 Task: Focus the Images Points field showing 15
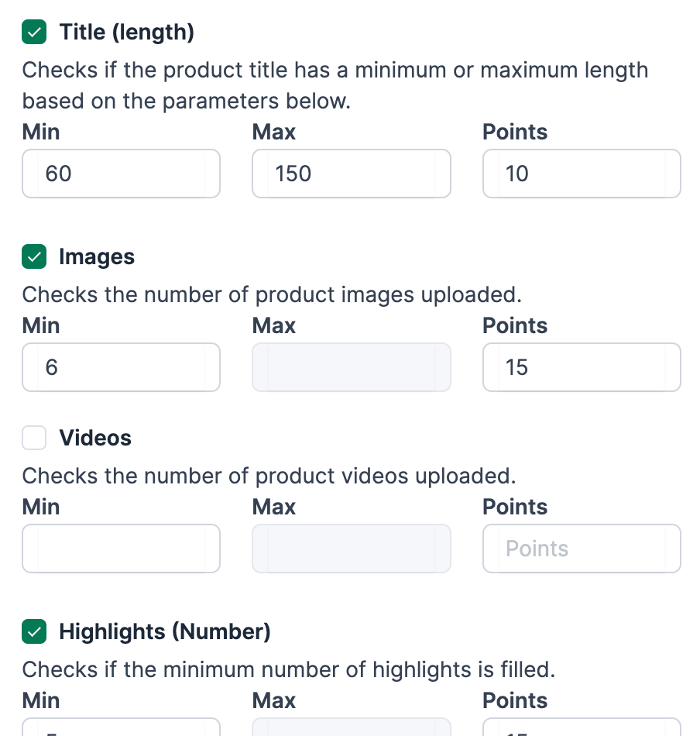coord(581,367)
